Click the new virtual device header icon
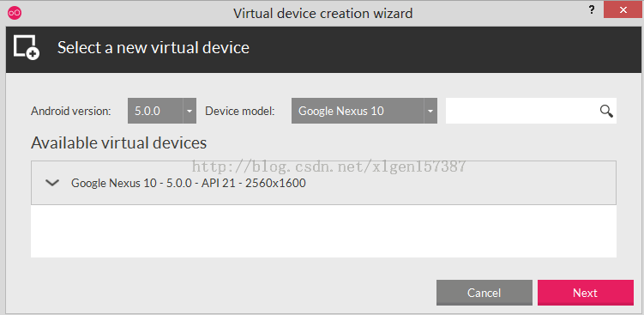Image resolution: width=644 pixels, height=315 pixels. (27, 48)
